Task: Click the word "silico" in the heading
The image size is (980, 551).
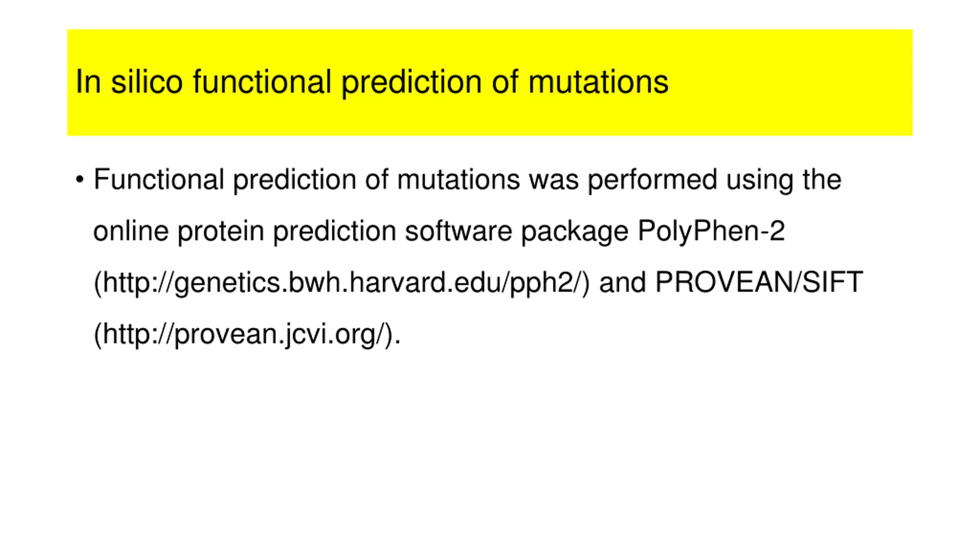Action: (147, 82)
